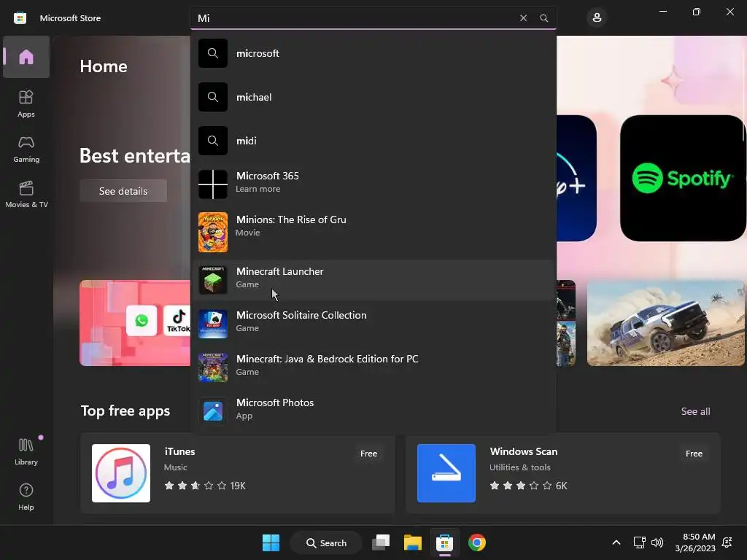Show hidden system tray icons
Viewport: 747px width, 560px height.
pos(616,542)
